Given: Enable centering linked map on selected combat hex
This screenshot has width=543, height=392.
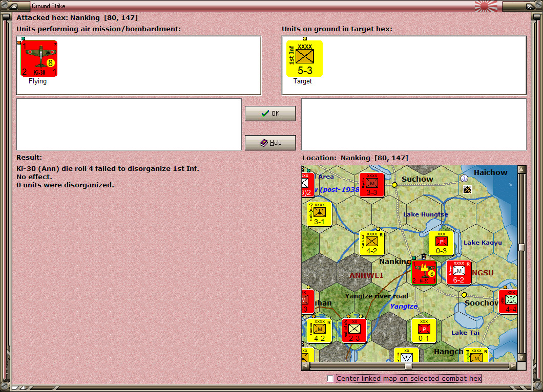Looking at the screenshot, I should pyautogui.click(x=330, y=379).
